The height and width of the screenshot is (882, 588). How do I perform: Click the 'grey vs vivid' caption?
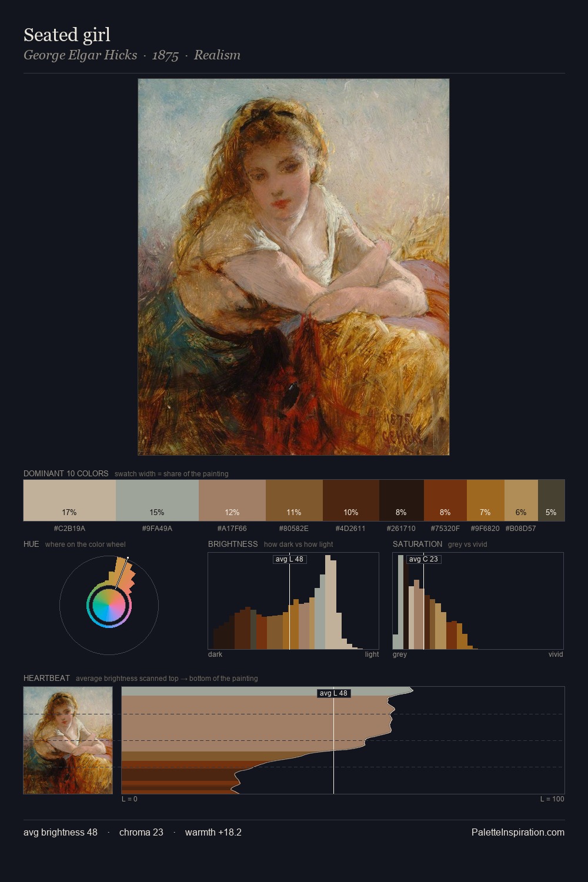tap(467, 544)
